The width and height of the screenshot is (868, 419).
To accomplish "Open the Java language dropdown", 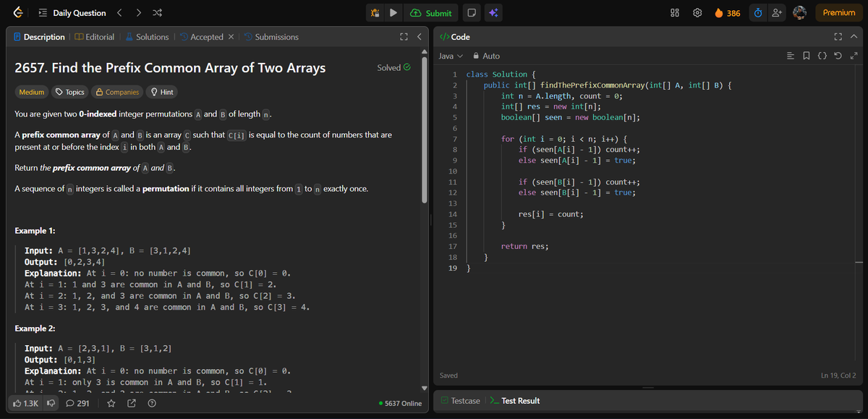I will pos(449,56).
